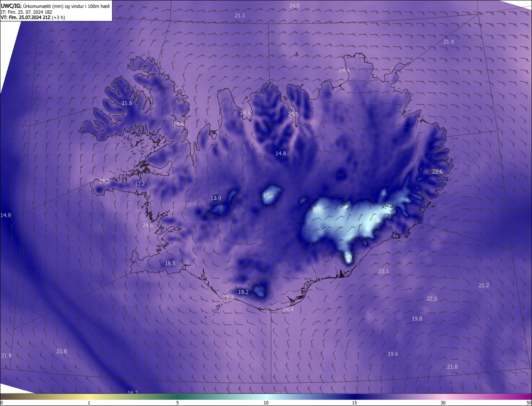Click the 24.0 value at the top of the map
This screenshot has width=532, height=406.
tap(294, 5)
